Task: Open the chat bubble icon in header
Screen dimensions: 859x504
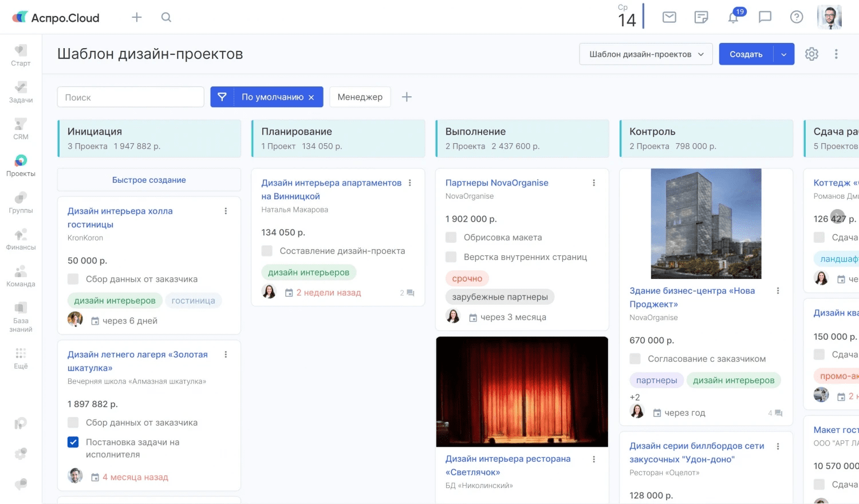Action: point(765,17)
